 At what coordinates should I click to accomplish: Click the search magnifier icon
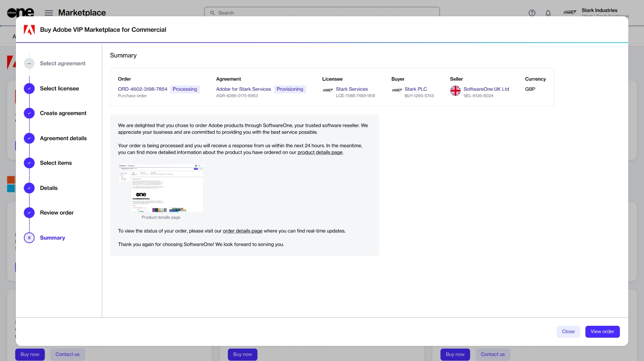212,13
